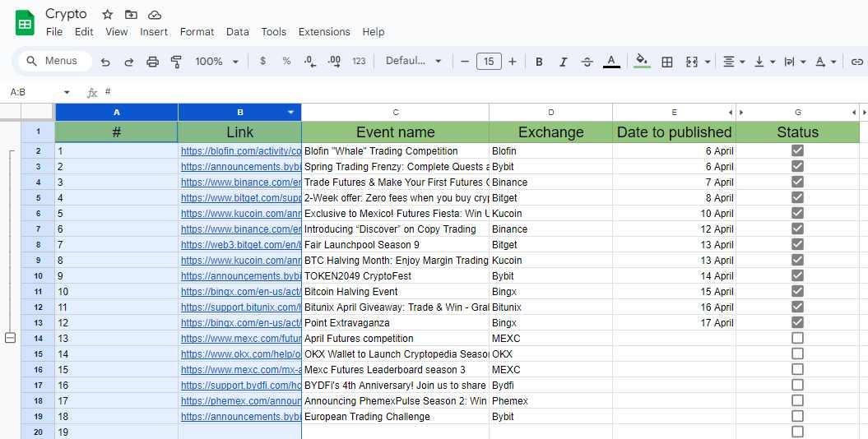This screenshot has height=439, width=868.
Task: Insert link using chain icon
Action: (857, 62)
